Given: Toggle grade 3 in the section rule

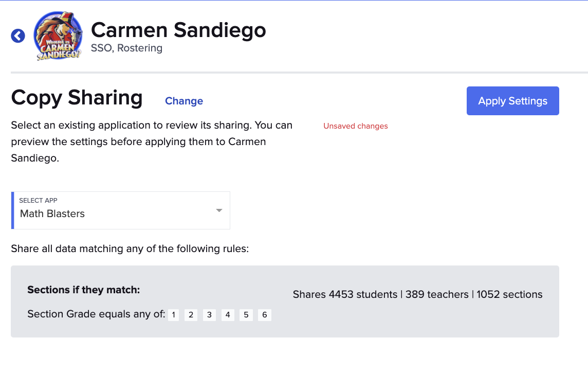Looking at the screenshot, I should tap(209, 314).
